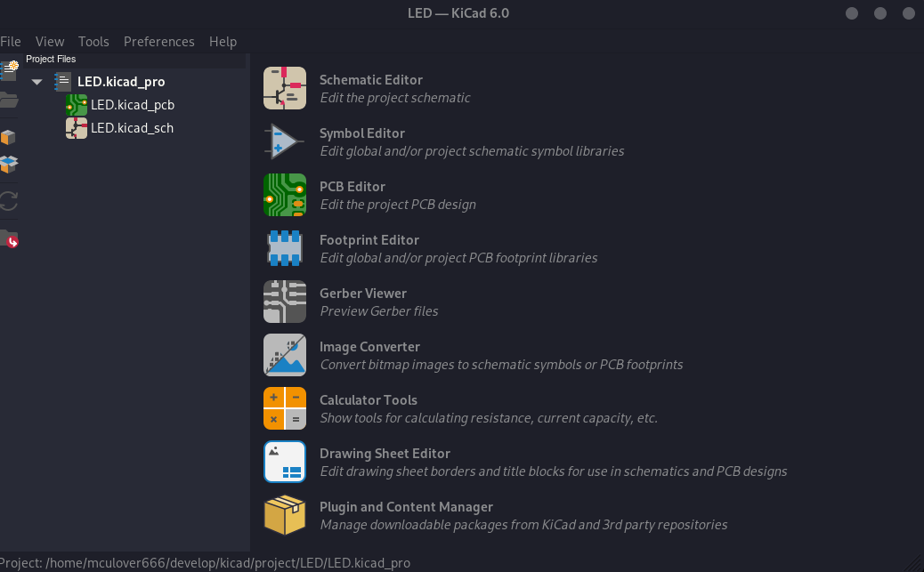Viewport: 924px width, 572px height.
Task: Click the Symbol Editor title text
Action: tap(361, 133)
